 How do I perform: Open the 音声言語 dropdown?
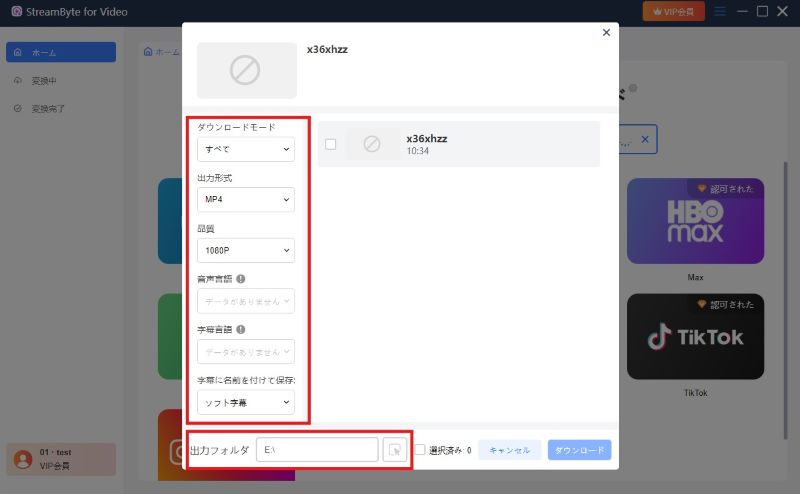pyautogui.click(x=245, y=301)
